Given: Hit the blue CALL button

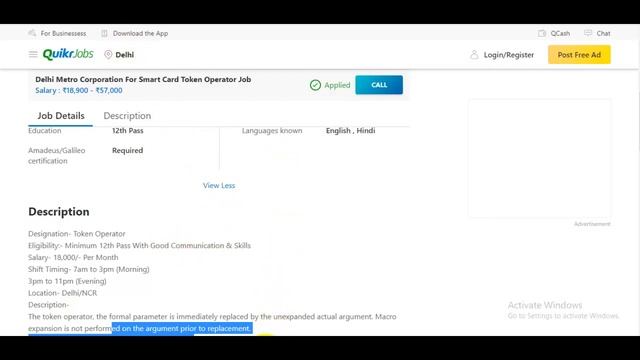Looking at the screenshot, I should tap(379, 85).
